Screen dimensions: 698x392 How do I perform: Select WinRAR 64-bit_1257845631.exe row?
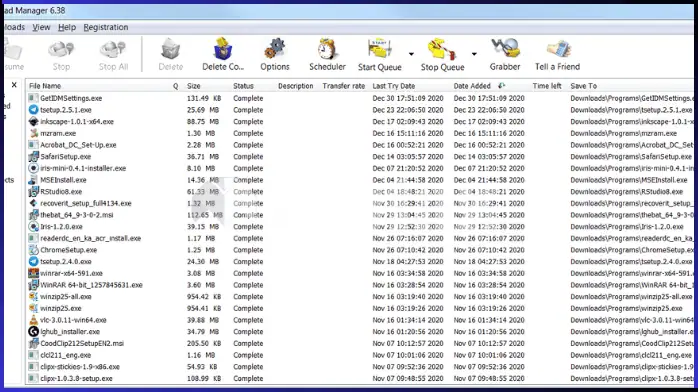pyautogui.click(x=360, y=285)
